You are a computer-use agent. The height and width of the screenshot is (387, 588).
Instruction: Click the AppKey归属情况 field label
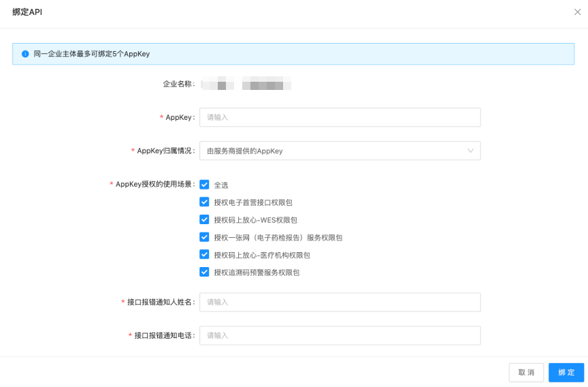[x=165, y=151]
